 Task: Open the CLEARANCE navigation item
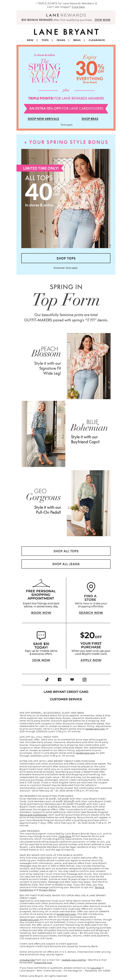(x=97, y=40)
